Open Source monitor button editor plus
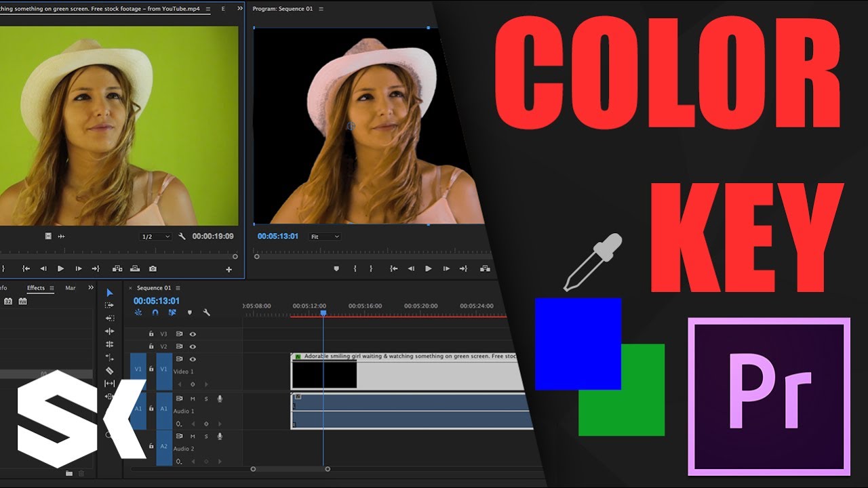Image resolution: width=868 pixels, height=488 pixels. click(229, 270)
